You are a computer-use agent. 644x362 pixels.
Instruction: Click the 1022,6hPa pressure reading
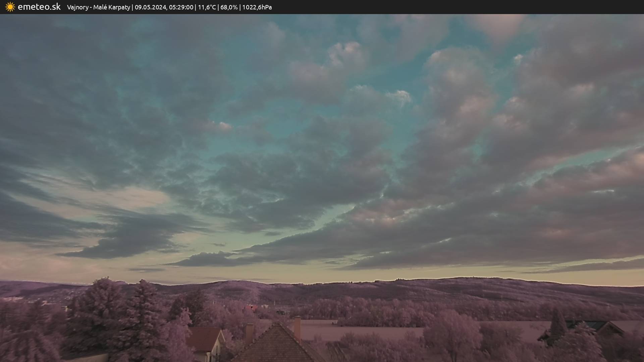click(x=257, y=7)
